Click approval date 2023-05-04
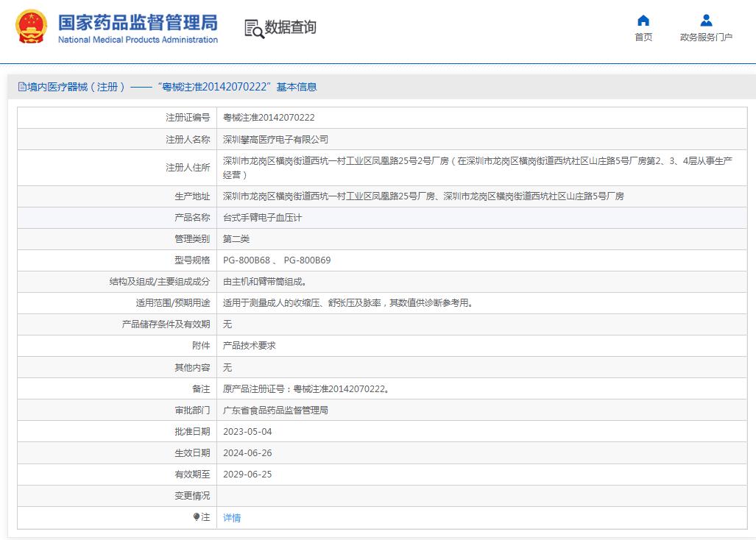The image size is (756, 540). (247, 432)
